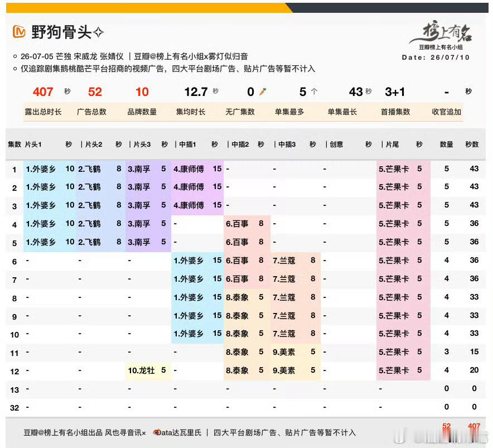
Task: Click episode number 13 in first column
Action: (x=14, y=390)
